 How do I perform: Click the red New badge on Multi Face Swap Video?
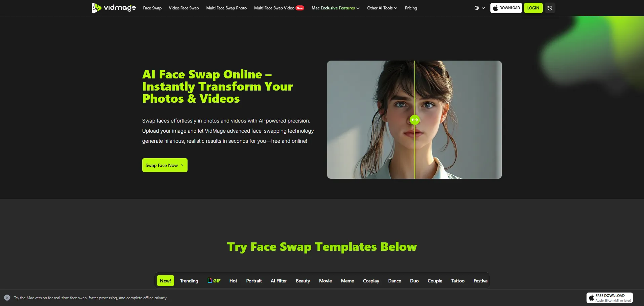click(300, 8)
